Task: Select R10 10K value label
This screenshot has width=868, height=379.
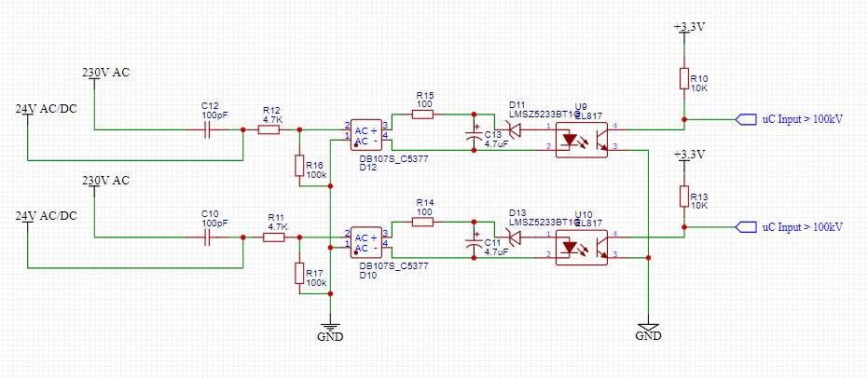Action: [x=699, y=88]
